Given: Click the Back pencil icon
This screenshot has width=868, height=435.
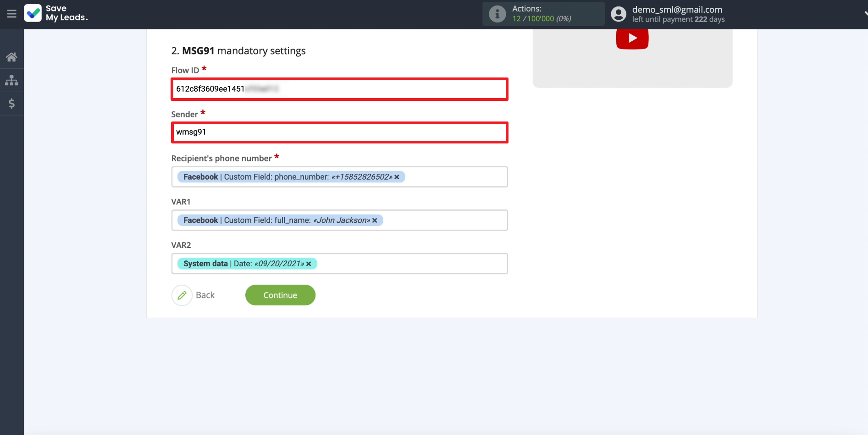Looking at the screenshot, I should [x=182, y=295].
